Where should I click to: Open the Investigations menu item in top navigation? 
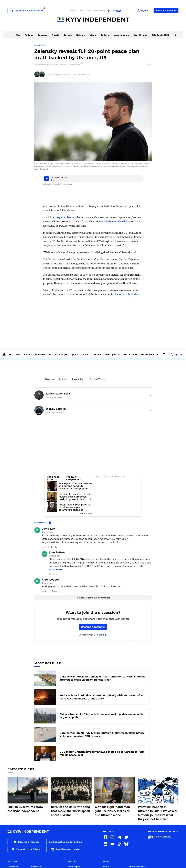click(x=122, y=35)
